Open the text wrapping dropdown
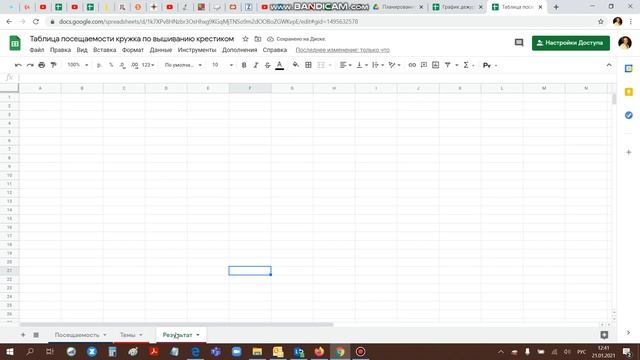The height and width of the screenshot is (360, 640). click(x=378, y=65)
